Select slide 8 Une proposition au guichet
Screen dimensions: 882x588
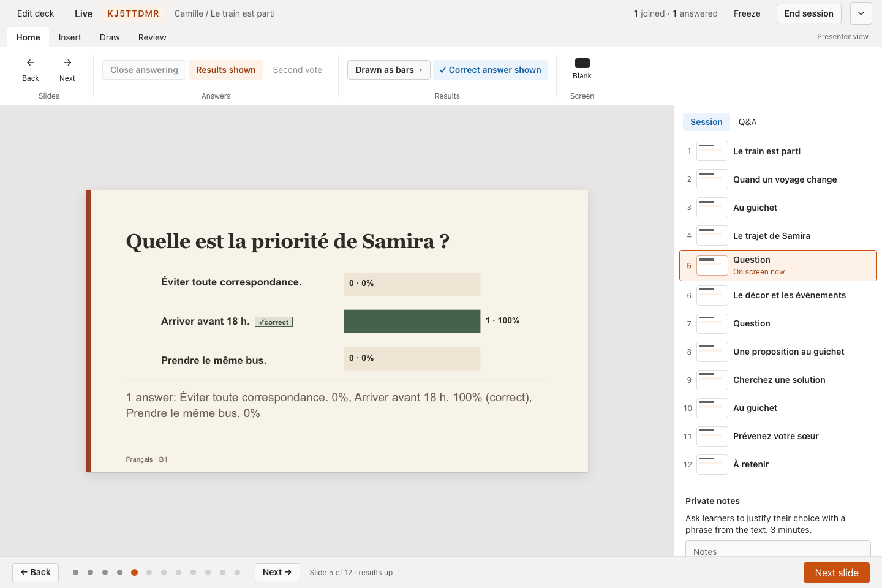pyautogui.click(x=778, y=352)
